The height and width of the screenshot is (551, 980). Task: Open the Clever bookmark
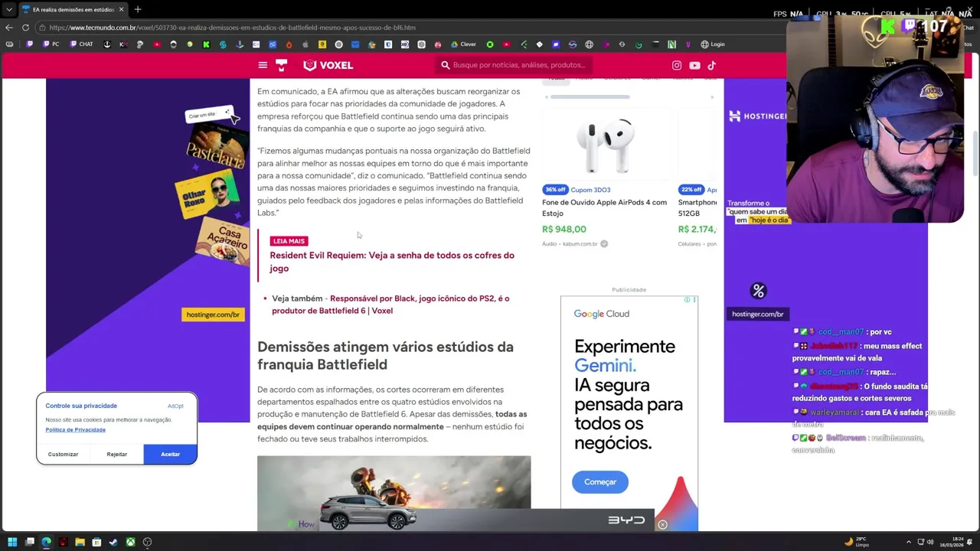point(462,44)
